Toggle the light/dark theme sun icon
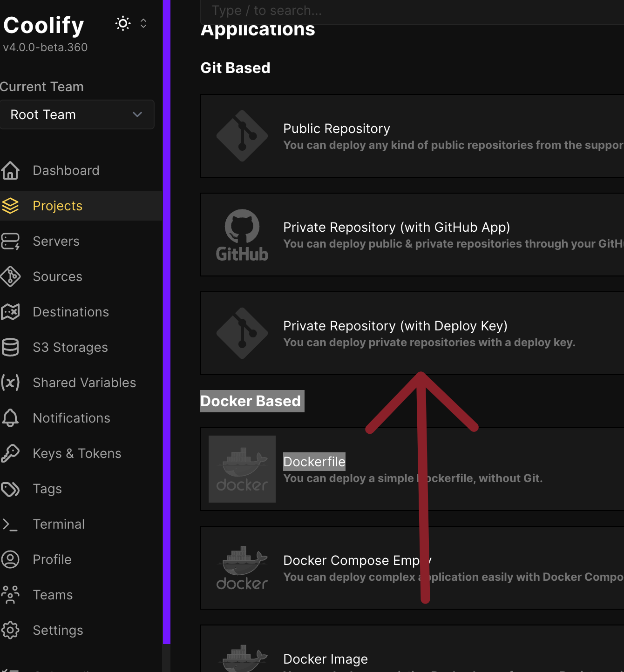 tap(123, 23)
